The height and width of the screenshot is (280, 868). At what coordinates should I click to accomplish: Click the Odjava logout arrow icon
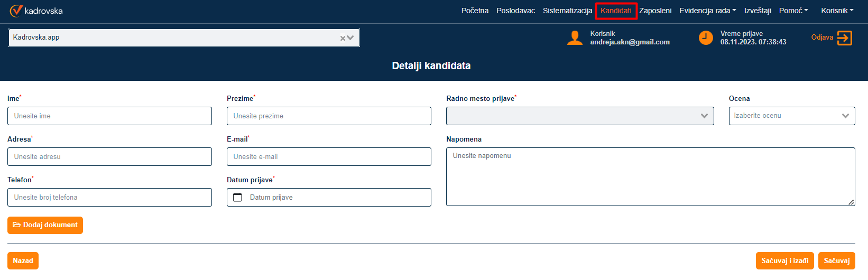pos(844,38)
